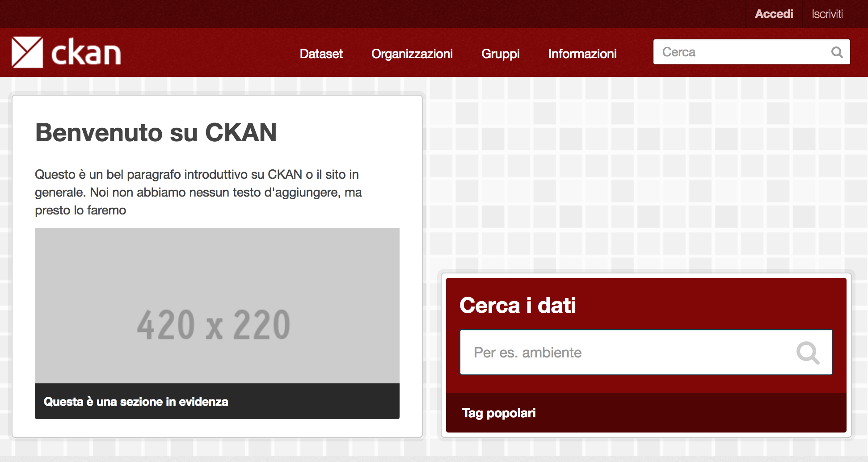
Task: Click the 'Benvenuto su CKAN' heading
Action: (156, 133)
